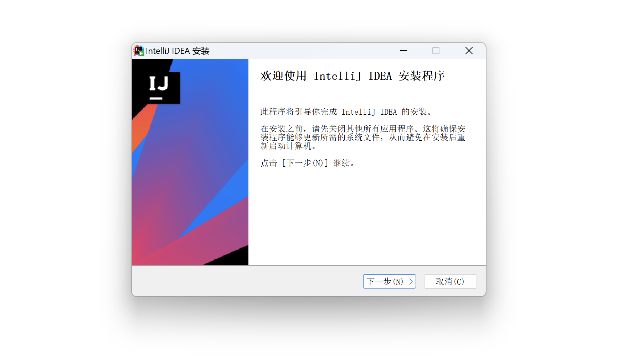Click the window title text IntelliJ IDEA 安装

(177, 51)
